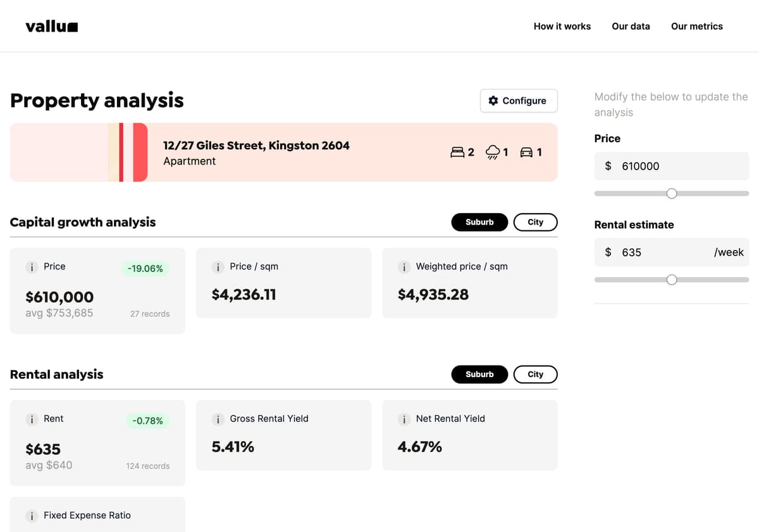Viewport: 759px width, 532px height.
Task: Click the info icon beside Weighted price / sqm
Action: pos(404,267)
